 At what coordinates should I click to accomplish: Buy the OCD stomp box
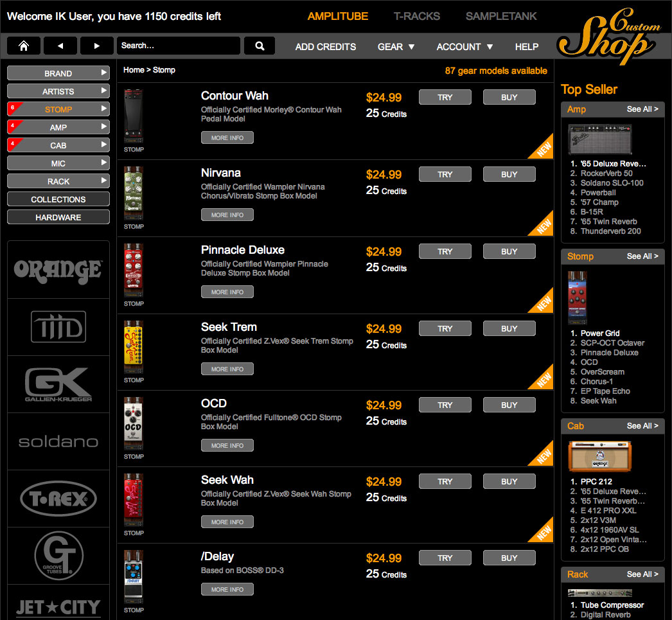coord(509,405)
